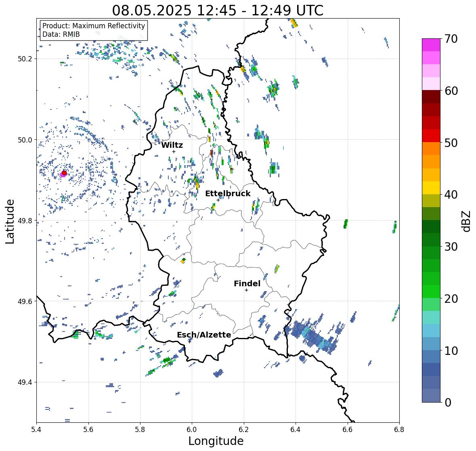Click the 'Data: RMIB' legend text

pyautogui.click(x=61, y=34)
